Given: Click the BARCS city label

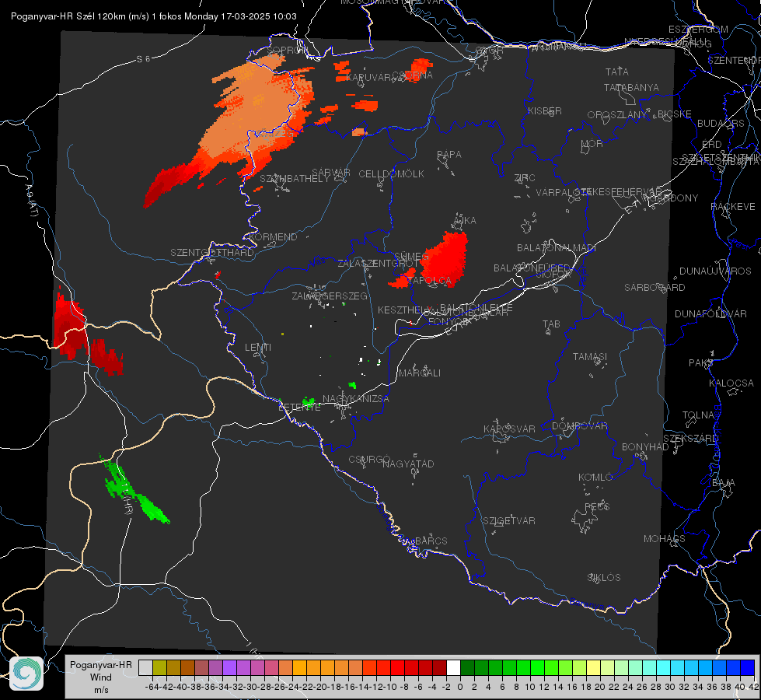Looking at the screenshot, I should point(431,541).
